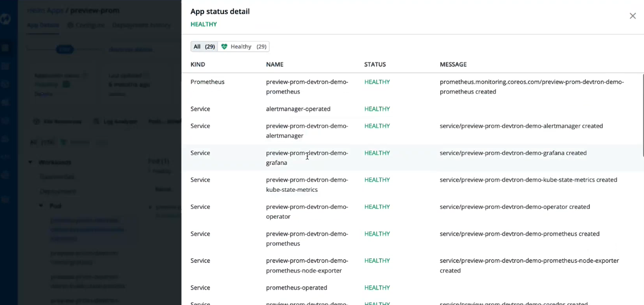The height and width of the screenshot is (305, 644).
Task: Click the MESSAGE column header
Action: 453,64
